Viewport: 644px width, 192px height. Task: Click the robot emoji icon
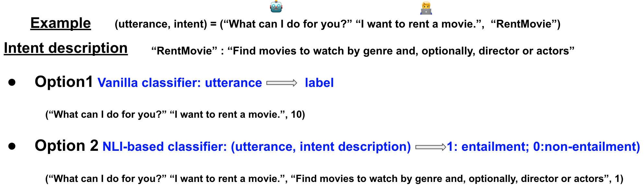(x=276, y=6)
